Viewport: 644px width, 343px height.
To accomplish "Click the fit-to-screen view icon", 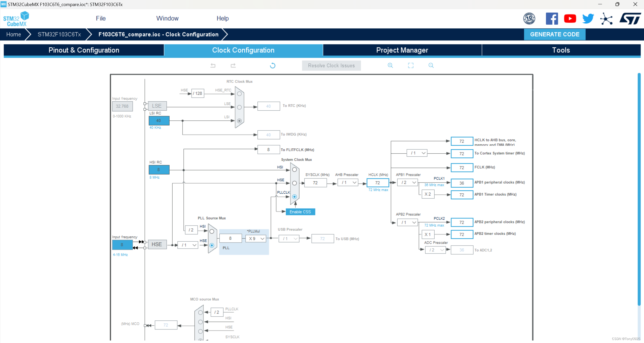I will tap(411, 65).
